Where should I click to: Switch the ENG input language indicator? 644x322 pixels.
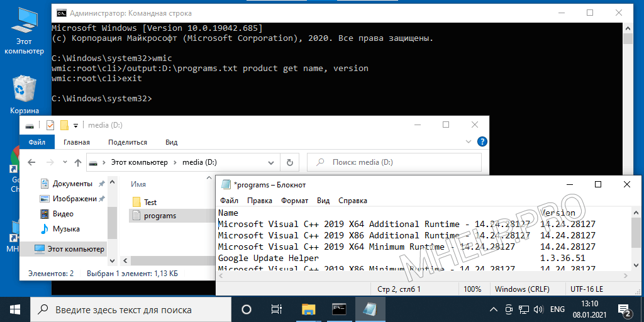[557, 309]
